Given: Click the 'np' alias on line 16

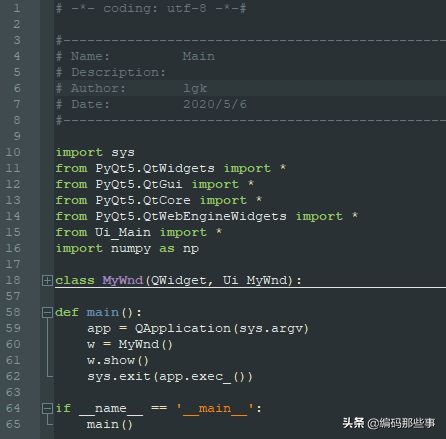Looking at the screenshot, I should tap(191, 249).
